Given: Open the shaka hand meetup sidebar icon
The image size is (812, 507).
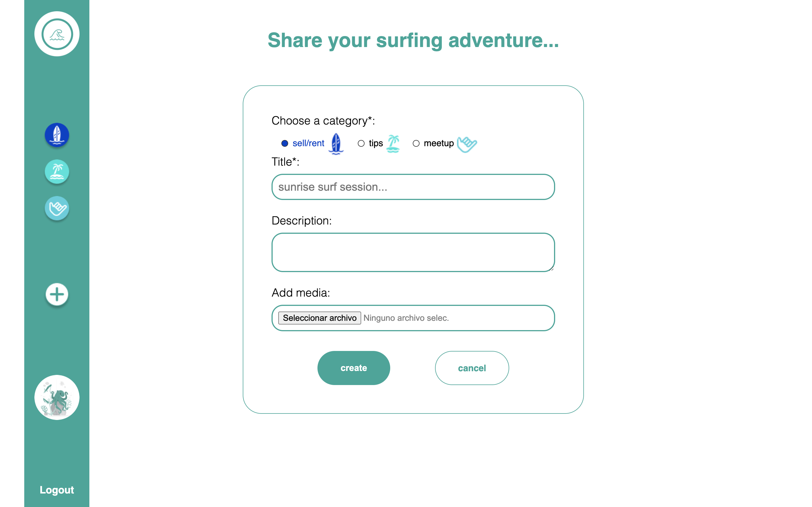Looking at the screenshot, I should click(57, 208).
